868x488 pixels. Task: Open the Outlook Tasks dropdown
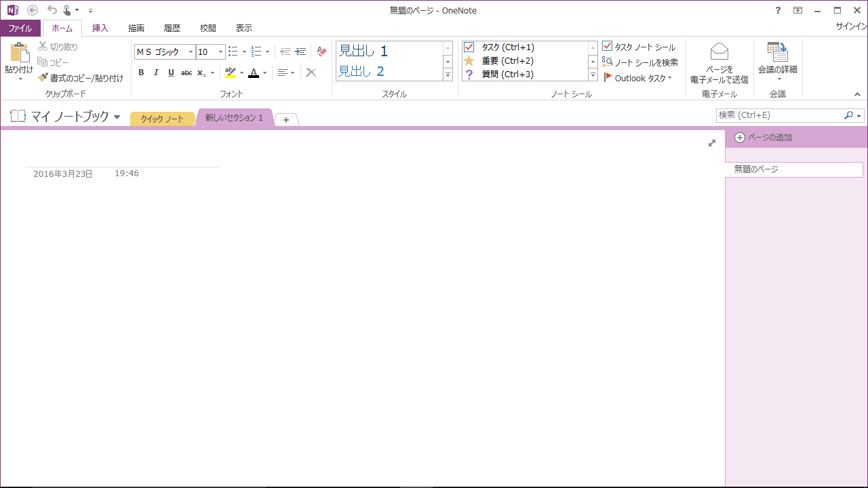click(637, 78)
